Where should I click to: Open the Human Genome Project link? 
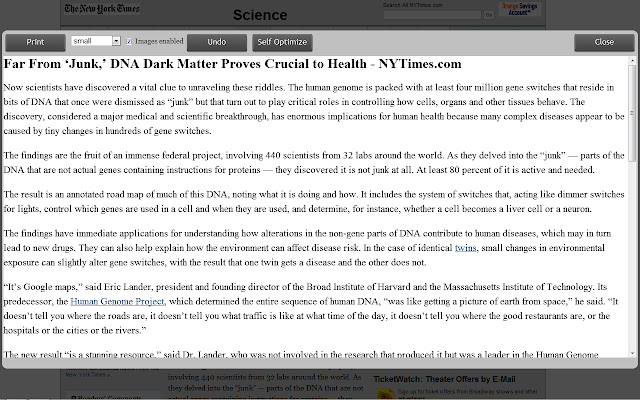(x=117, y=301)
